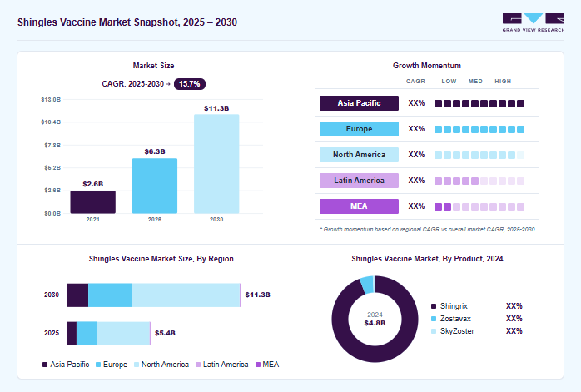
Task: Click the 'MED' column header
Action: 475,81
